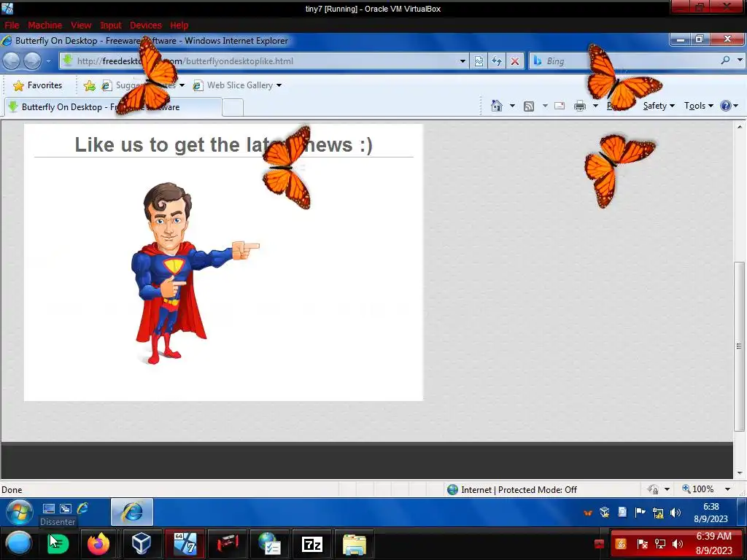The height and width of the screenshot is (560, 747).
Task: Open the Tools menu
Action: point(698,106)
